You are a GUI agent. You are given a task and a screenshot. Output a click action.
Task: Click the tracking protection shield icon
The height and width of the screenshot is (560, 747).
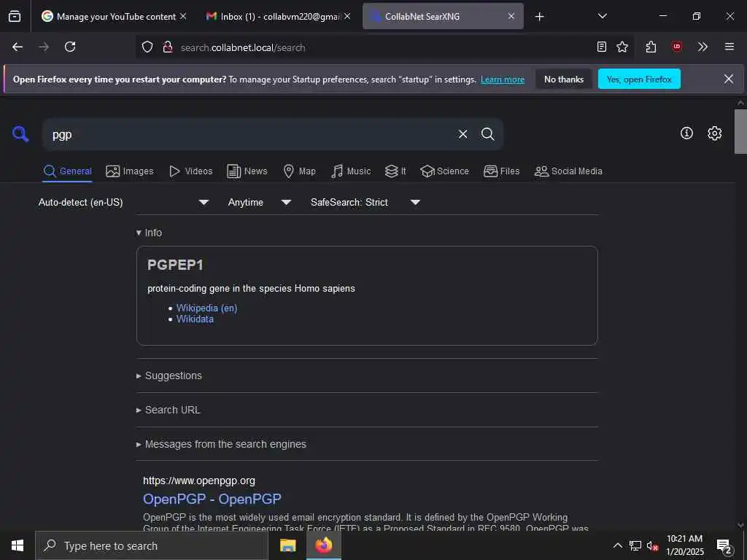(147, 47)
